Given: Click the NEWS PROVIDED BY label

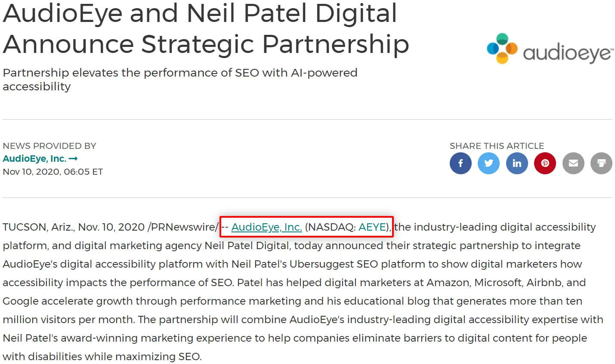Looking at the screenshot, I should pos(49,146).
